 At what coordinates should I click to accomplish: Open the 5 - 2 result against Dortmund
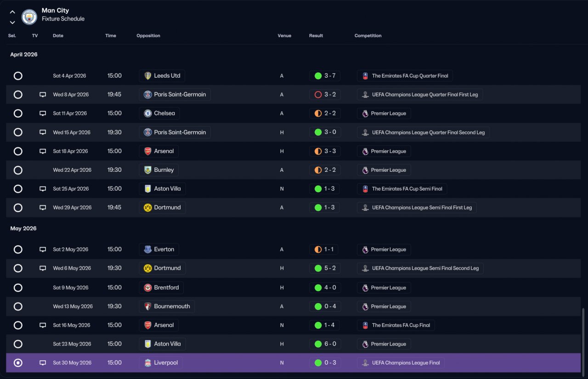pos(325,268)
